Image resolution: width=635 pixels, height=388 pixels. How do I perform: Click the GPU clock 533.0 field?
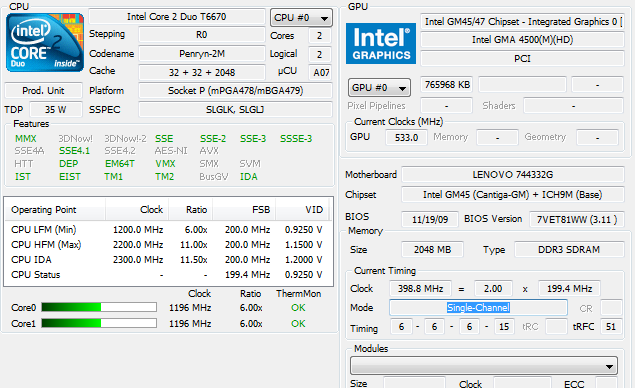coord(406,137)
